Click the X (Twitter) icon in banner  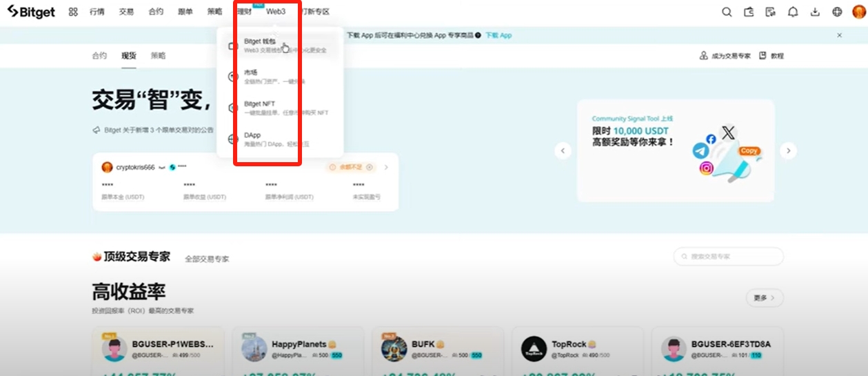click(728, 134)
